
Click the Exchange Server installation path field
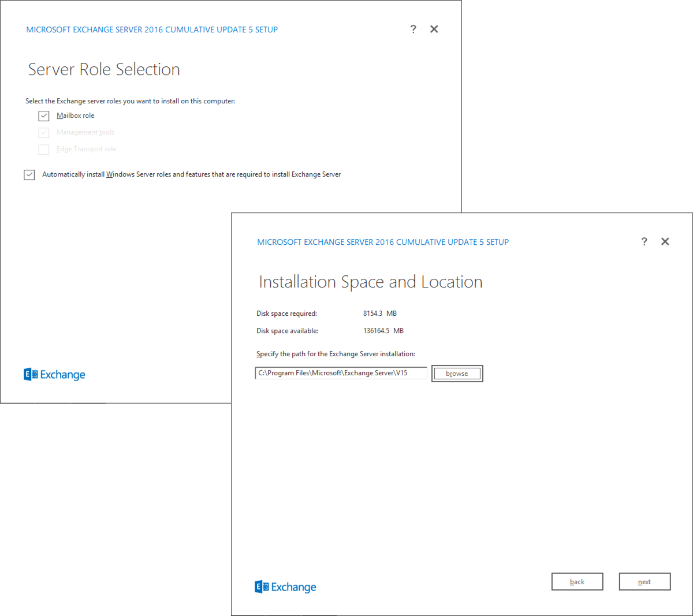pos(341,373)
